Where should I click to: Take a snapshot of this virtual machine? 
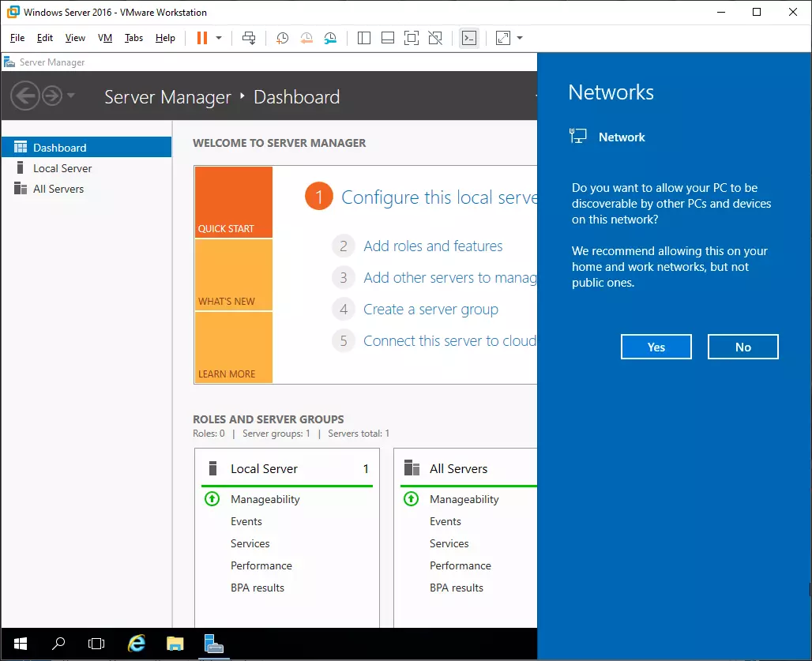[282, 38]
